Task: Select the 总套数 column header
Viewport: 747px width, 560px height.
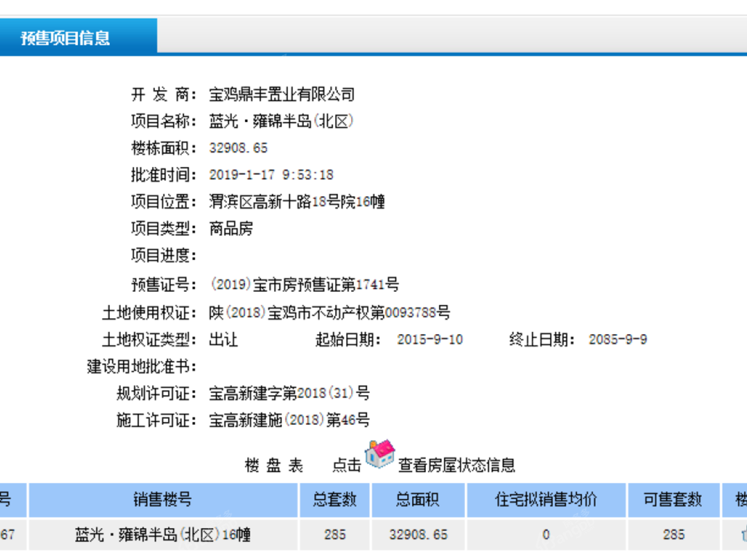Action: tap(335, 500)
